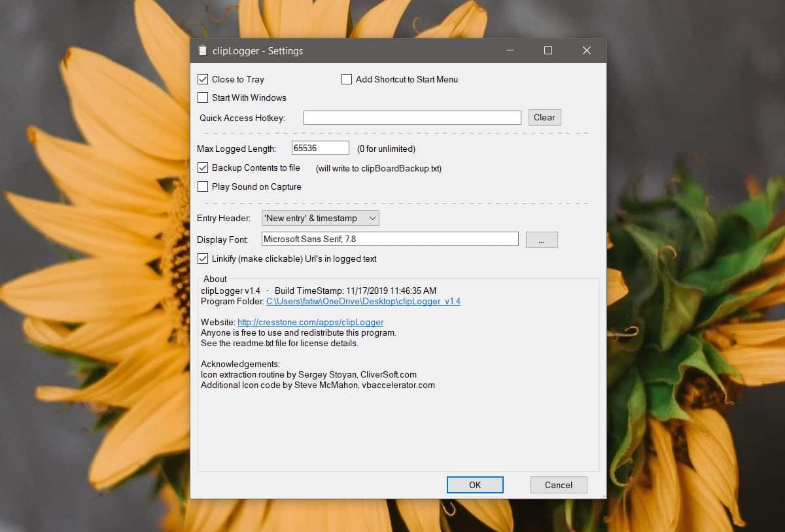Click the 'clipLogger - Settings' window title
The height and width of the screenshot is (532, 785).
pyautogui.click(x=258, y=51)
